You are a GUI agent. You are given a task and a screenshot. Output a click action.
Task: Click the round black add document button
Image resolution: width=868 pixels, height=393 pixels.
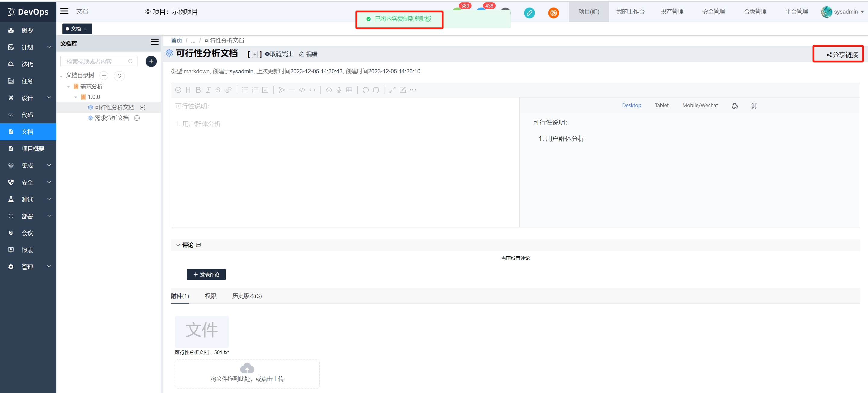pos(151,61)
